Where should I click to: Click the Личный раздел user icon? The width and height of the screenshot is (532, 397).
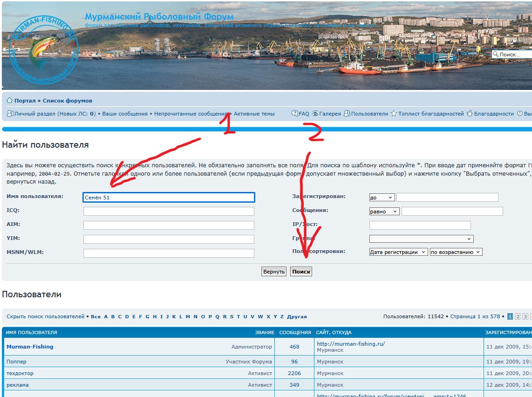point(10,114)
